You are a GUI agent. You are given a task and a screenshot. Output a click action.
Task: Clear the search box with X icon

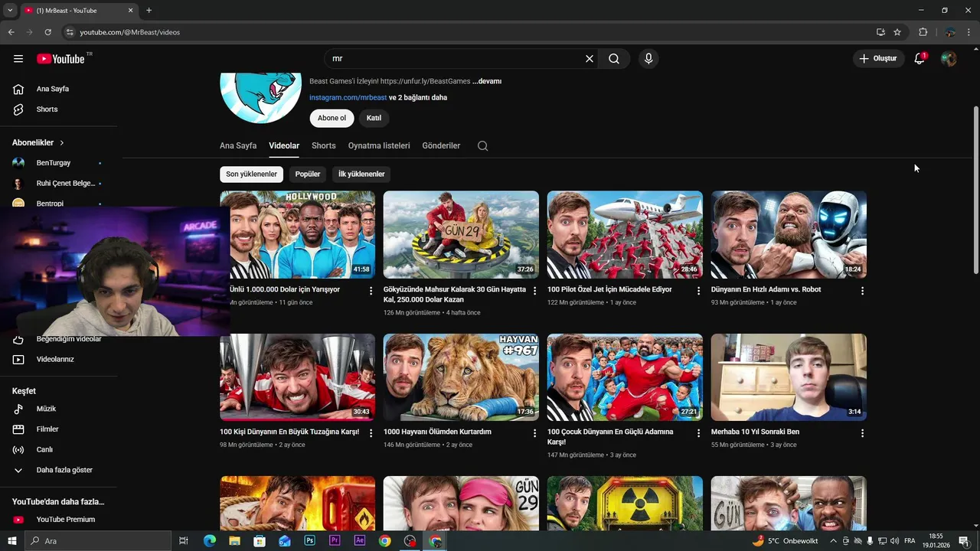click(590, 59)
